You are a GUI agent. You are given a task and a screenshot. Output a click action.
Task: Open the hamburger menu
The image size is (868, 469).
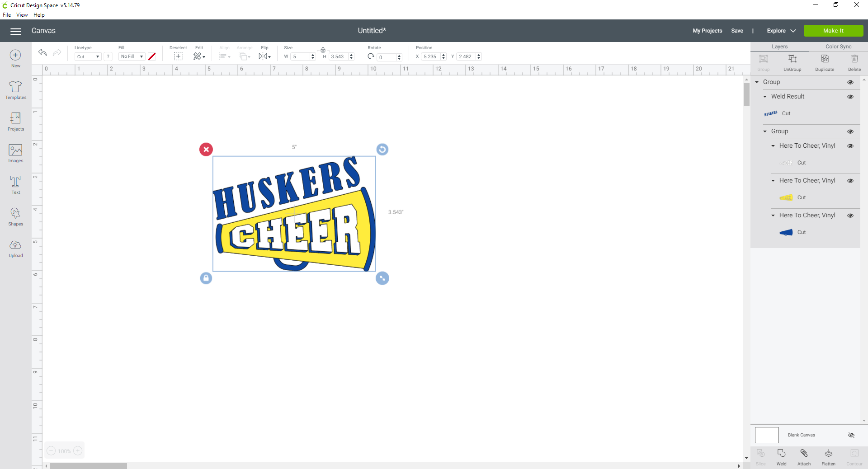point(16,31)
